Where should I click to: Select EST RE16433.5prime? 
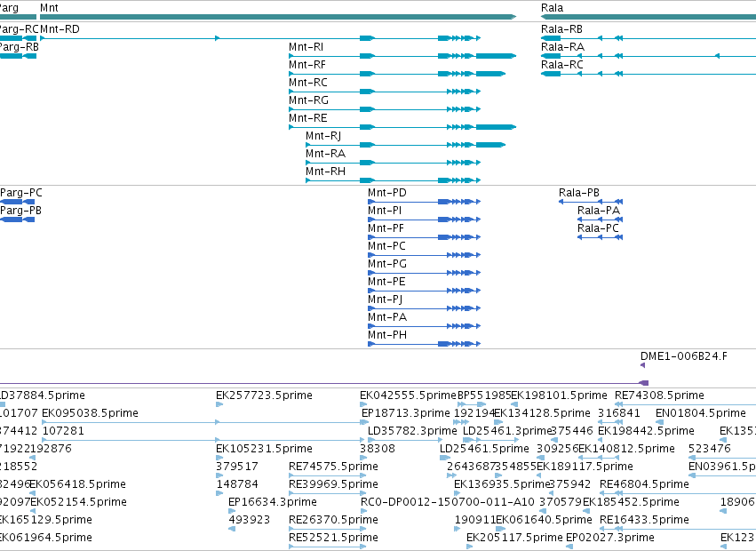click(x=644, y=520)
